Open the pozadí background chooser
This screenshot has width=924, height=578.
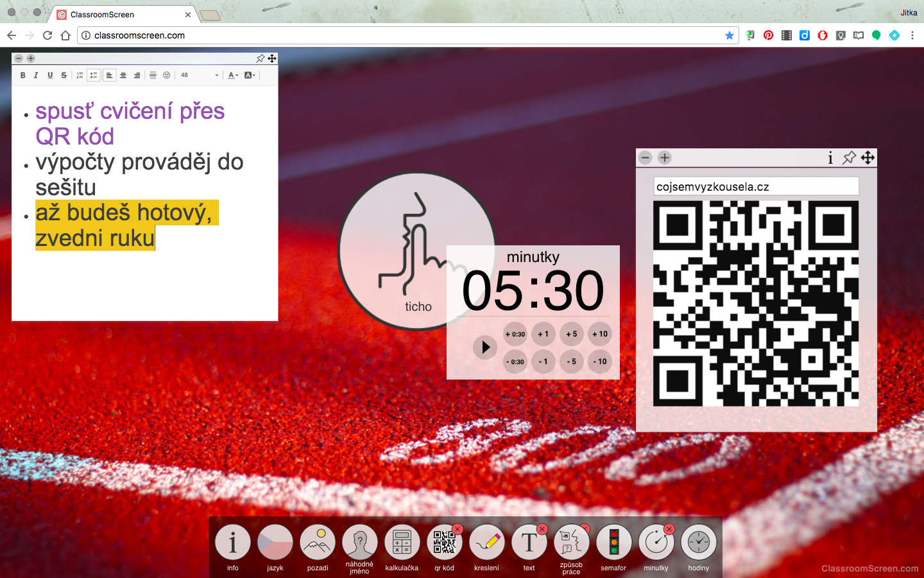318,543
